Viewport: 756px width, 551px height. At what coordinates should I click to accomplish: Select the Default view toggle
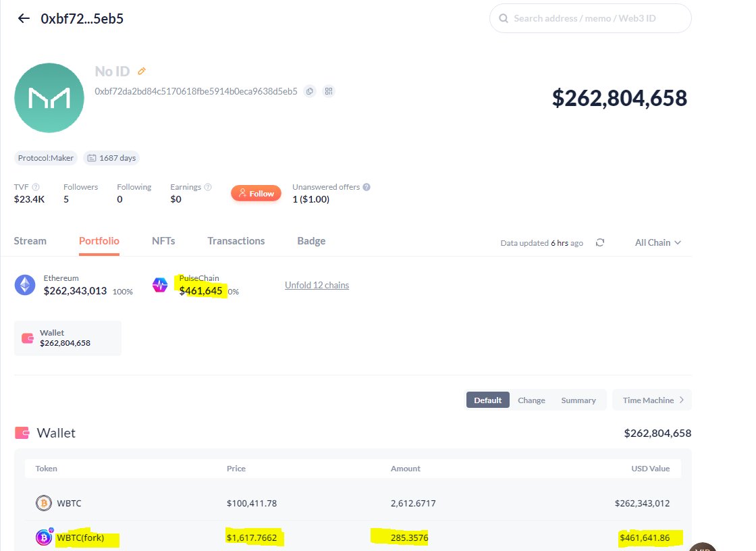coord(487,400)
